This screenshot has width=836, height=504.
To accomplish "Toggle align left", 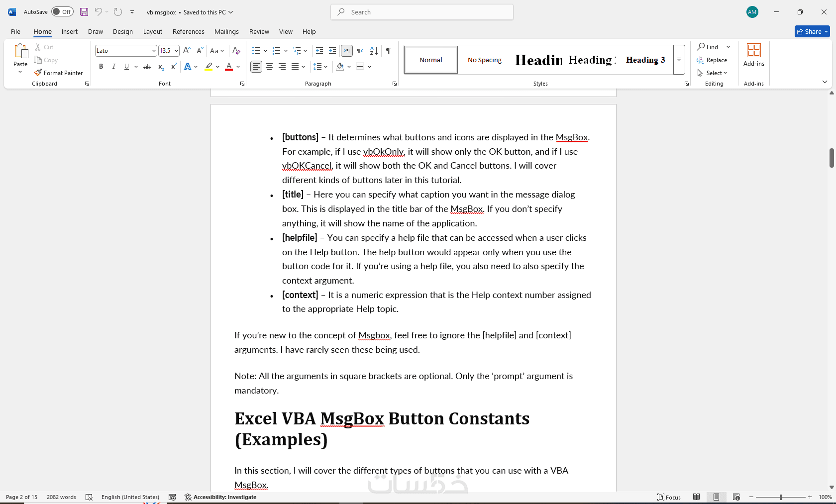I will [256, 67].
